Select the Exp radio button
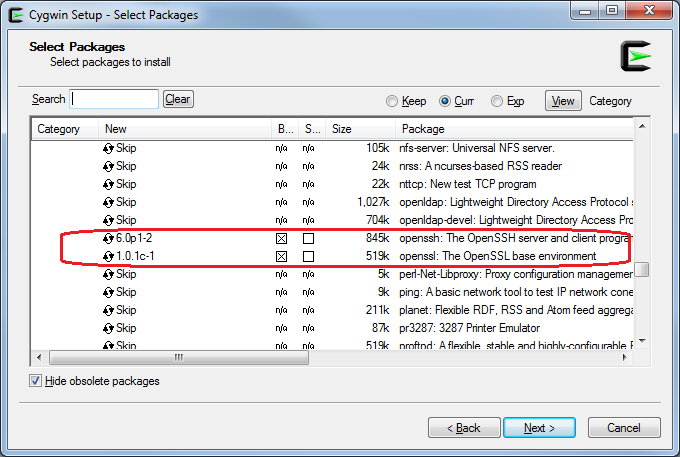This screenshot has width=680, height=457. click(497, 101)
